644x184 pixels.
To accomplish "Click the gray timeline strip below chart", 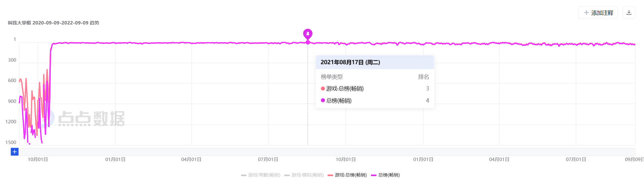I will pos(325,152).
